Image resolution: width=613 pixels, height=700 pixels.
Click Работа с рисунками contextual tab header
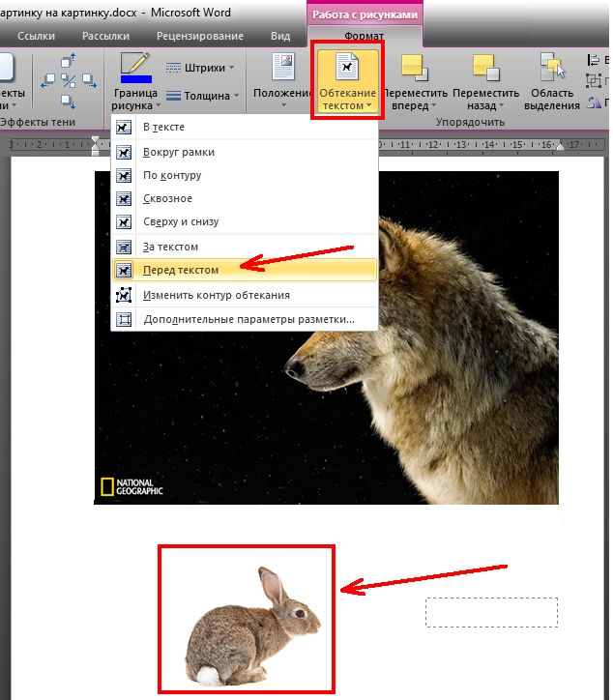pos(365,15)
